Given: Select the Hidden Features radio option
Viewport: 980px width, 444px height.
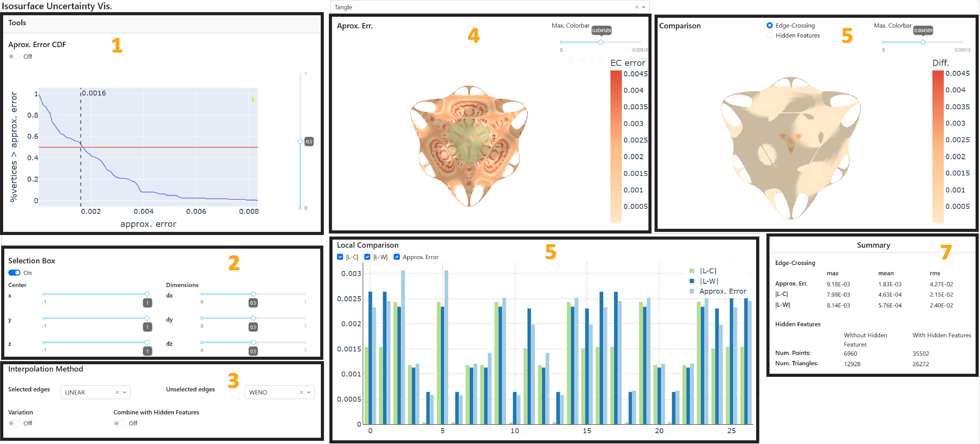Looking at the screenshot, I should (x=769, y=35).
